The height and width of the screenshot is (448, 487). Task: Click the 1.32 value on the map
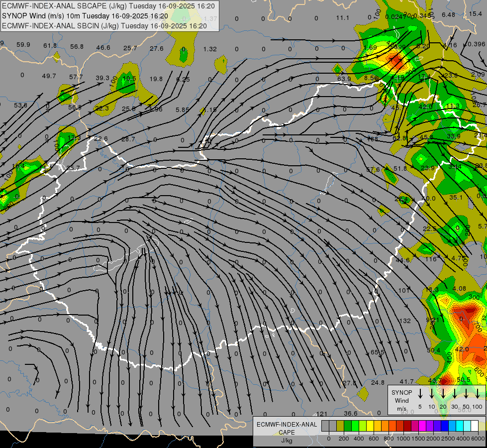(210, 49)
